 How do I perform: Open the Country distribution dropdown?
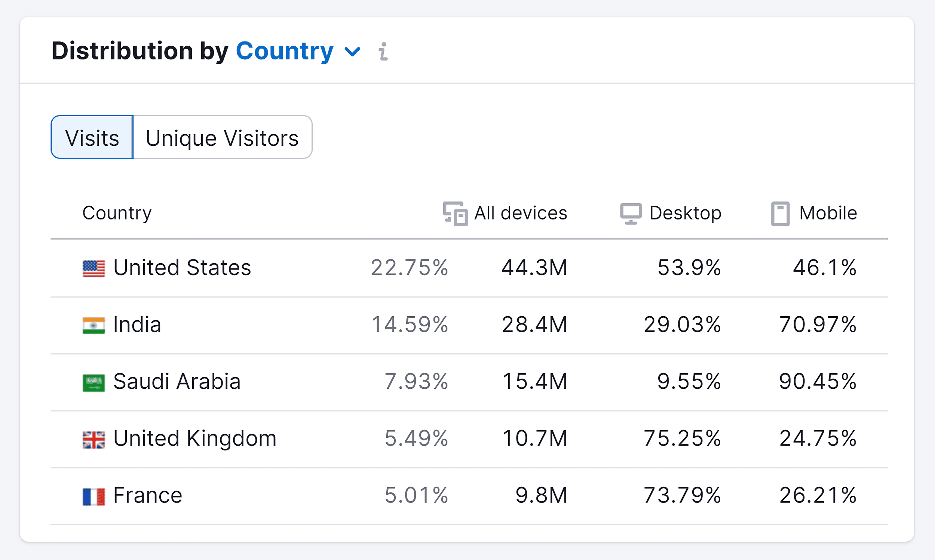click(285, 51)
